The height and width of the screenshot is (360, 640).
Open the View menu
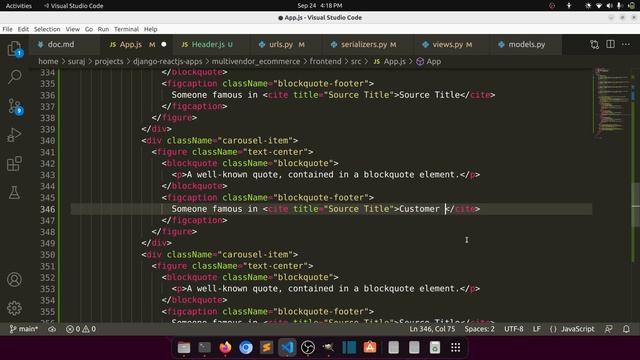(x=73, y=29)
